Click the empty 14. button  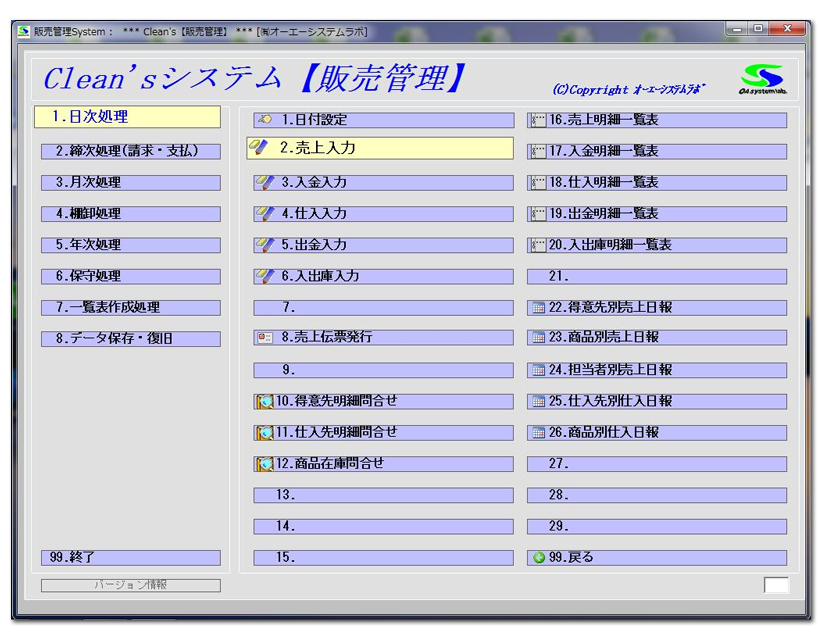pyautogui.click(x=383, y=527)
